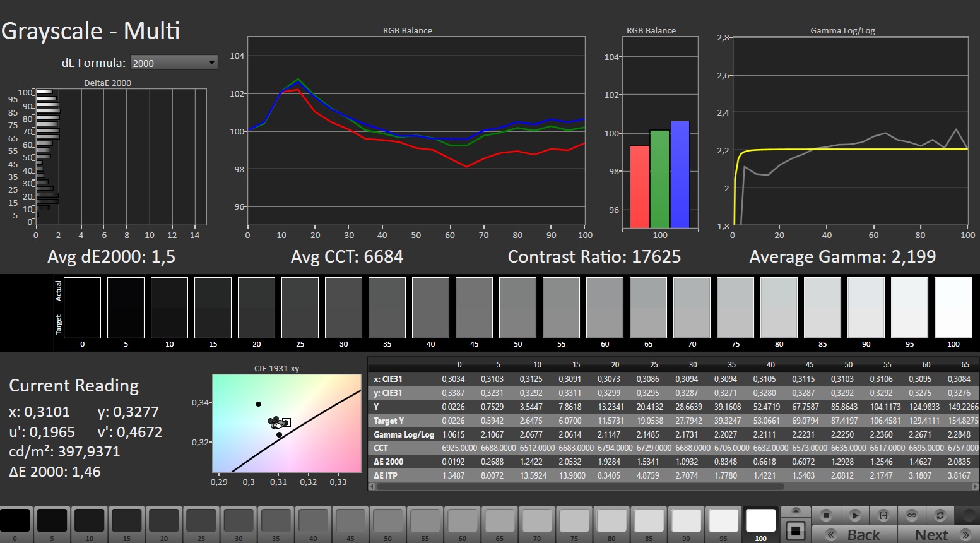Screen dimensions: 980x543
Task: Click the 'Avg dE2000: 1,5' readout
Action: [112, 257]
